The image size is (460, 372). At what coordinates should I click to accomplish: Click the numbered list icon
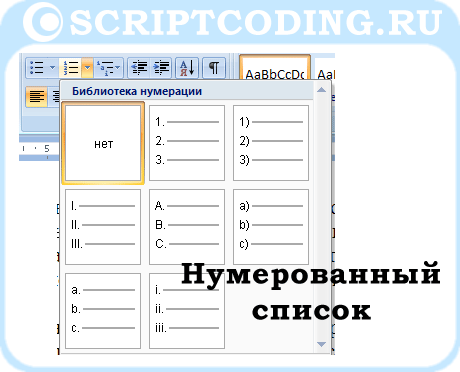pos(71,68)
